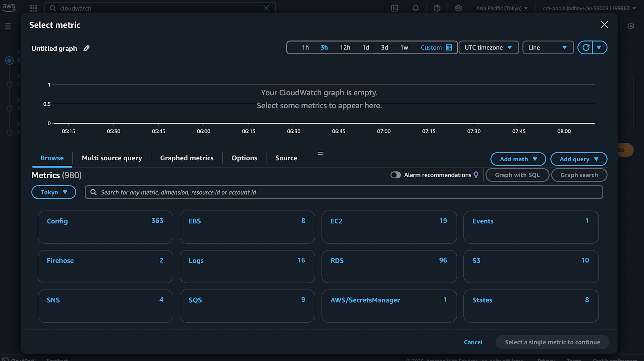Open the Tokyo region filter dropdown
Screen dimensions: 644x361
(54, 192)
